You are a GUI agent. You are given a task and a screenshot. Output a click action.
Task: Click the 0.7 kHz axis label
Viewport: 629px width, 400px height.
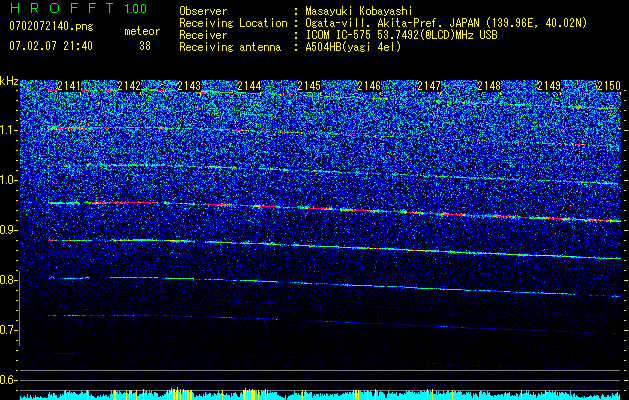coord(9,330)
